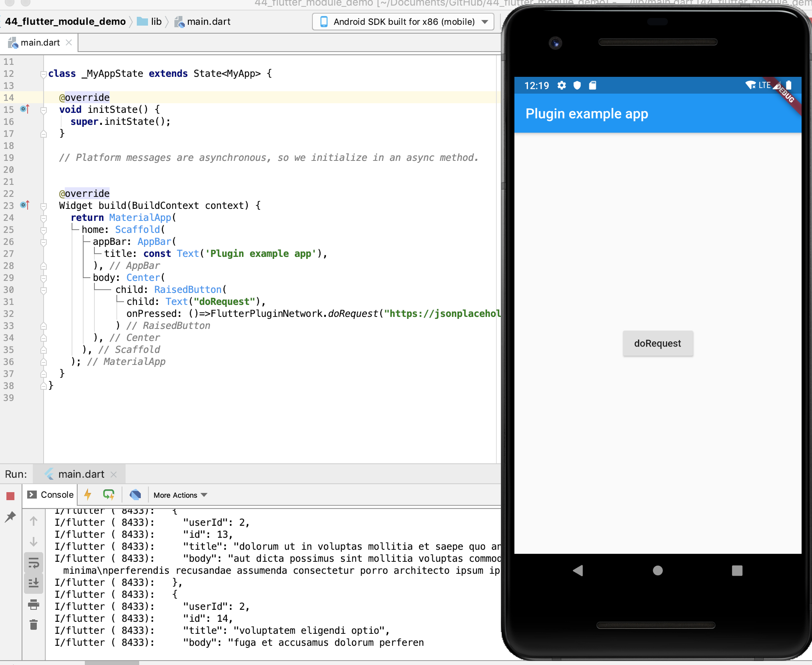The width and height of the screenshot is (812, 665).
Task: Tap the doRequest button in the emulator
Action: coord(657,343)
